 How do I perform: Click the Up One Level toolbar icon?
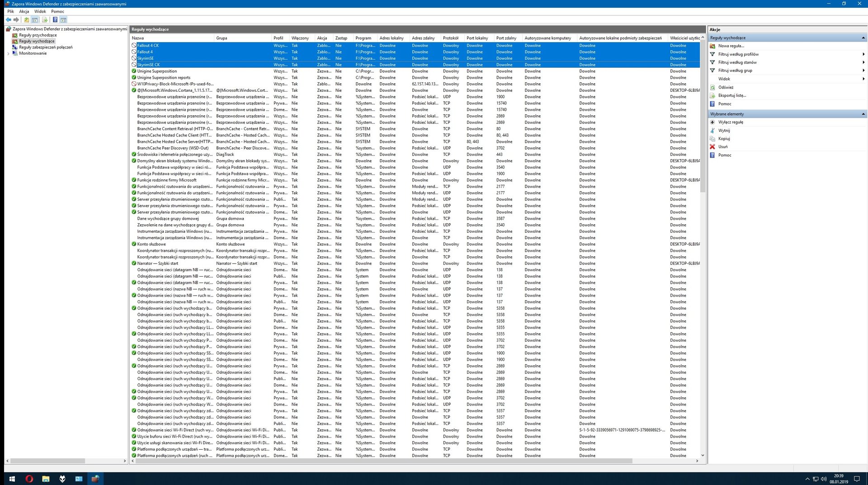(x=27, y=20)
